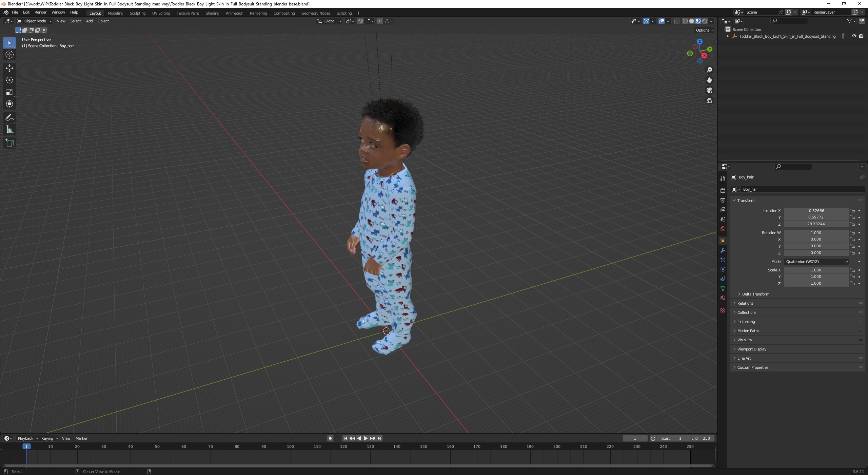Expand the Relations panel
The image size is (868, 475).
point(745,303)
